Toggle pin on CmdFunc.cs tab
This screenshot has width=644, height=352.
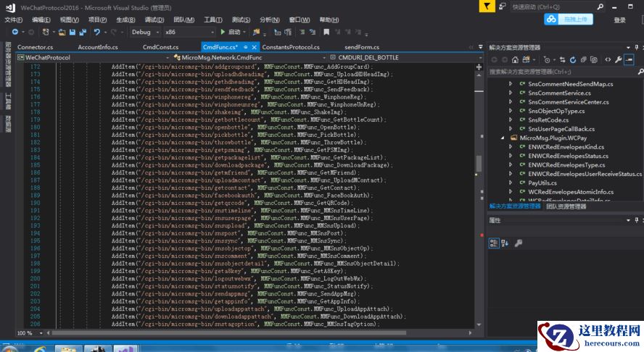(x=244, y=47)
